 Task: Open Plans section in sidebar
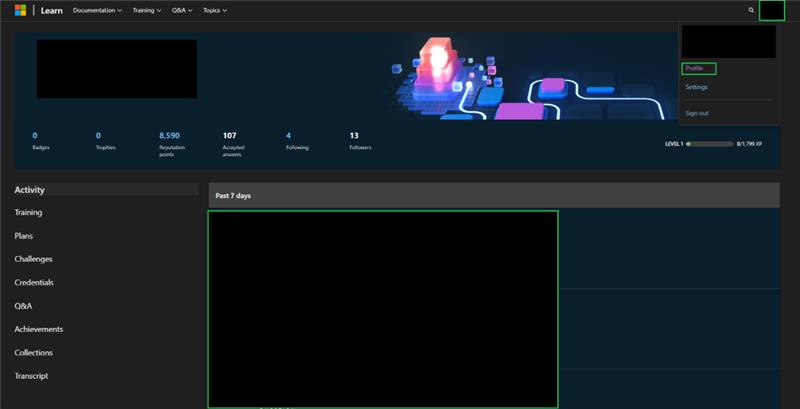(24, 236)
